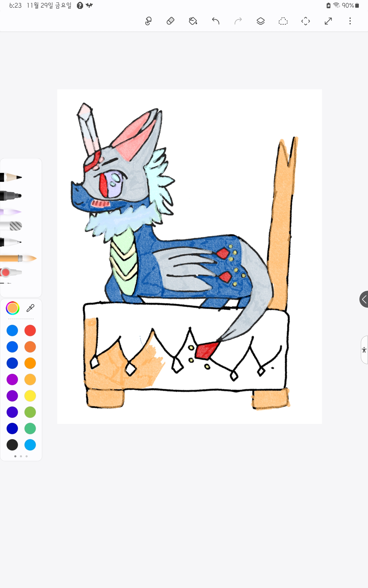Expand the side edge panel arrow
Image resolution: width=368 pixels, height=588 pixels.
364,299
